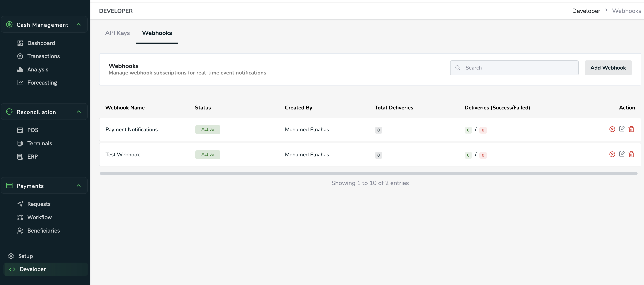Click the horizontal table scrollbar
Viewport: 644px width, 285px height.
[368, 173]
